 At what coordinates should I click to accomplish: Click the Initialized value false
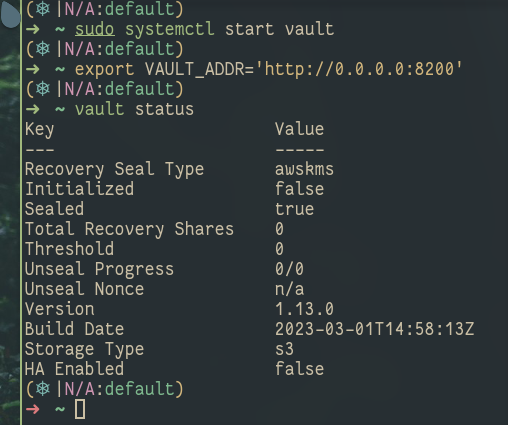[299, 189]
